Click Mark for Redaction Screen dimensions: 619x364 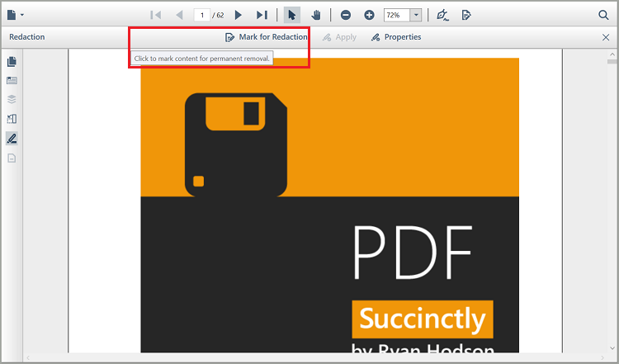267,37
